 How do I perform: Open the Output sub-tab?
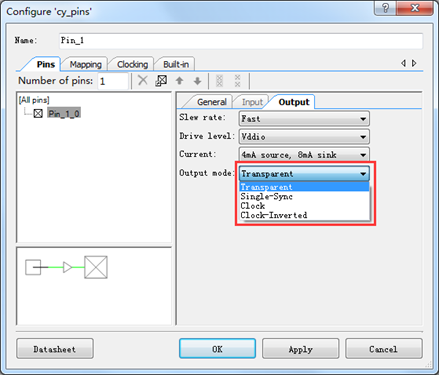pyautogui.click(x=294, y=102)
